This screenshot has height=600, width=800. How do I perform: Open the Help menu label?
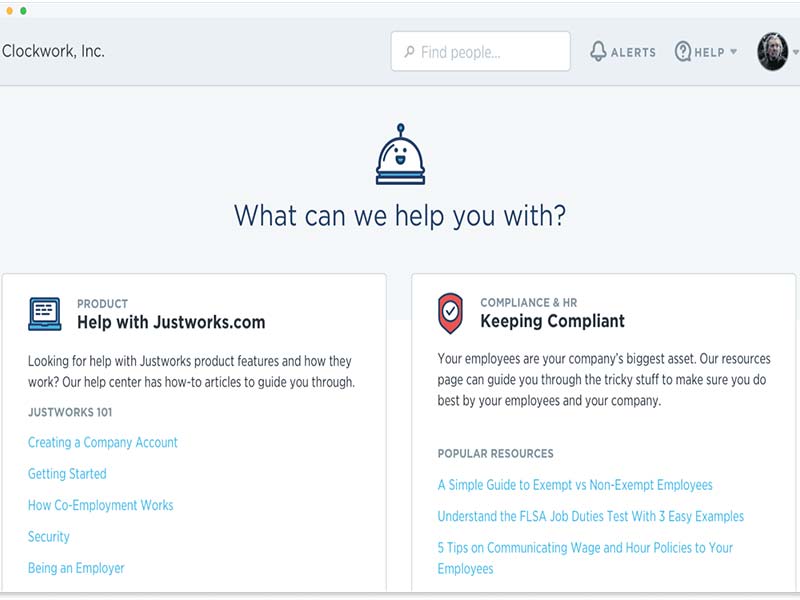pos(709,52)
